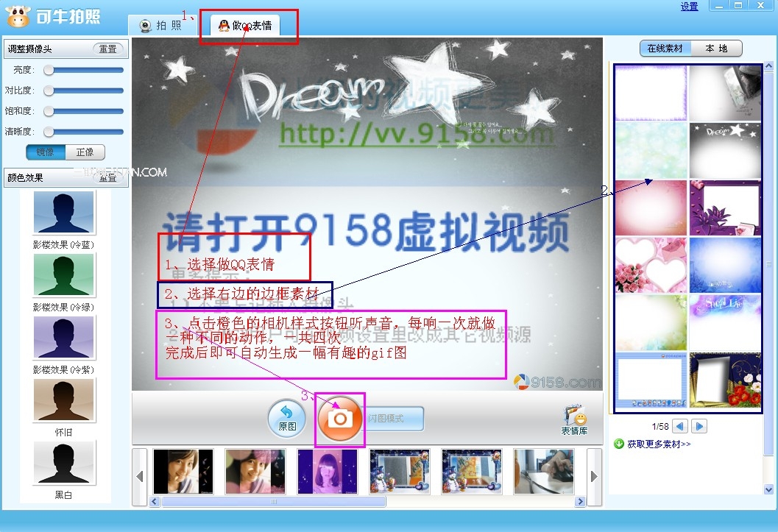
Task: Restore the original image with 原图
Action: pos(287,419)
